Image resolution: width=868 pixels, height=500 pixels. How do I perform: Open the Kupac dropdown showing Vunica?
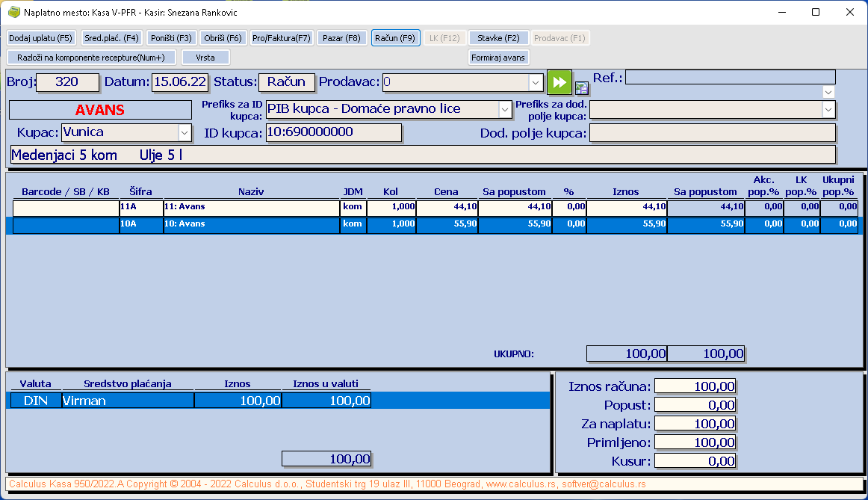(185, 132)
